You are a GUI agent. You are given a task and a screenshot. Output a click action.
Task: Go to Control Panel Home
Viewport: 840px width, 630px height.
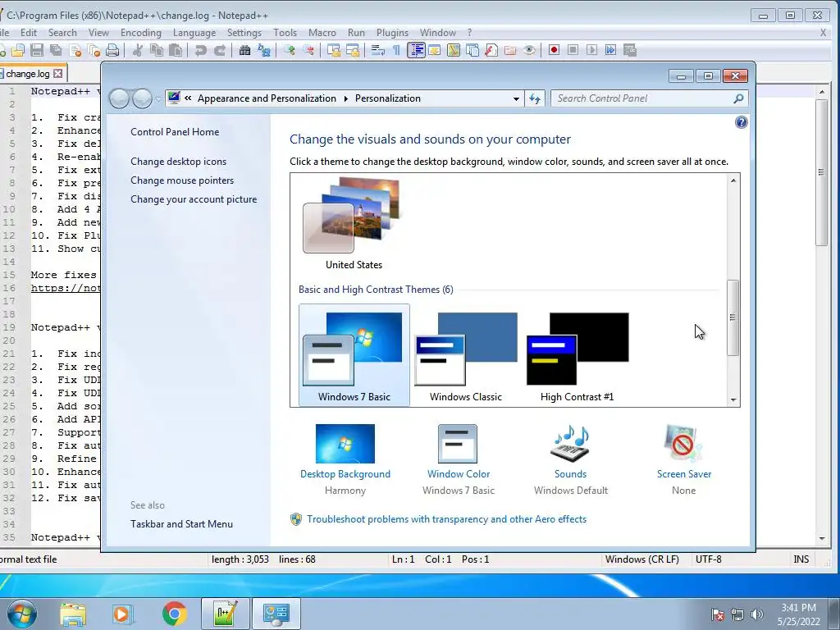[175, 132]
